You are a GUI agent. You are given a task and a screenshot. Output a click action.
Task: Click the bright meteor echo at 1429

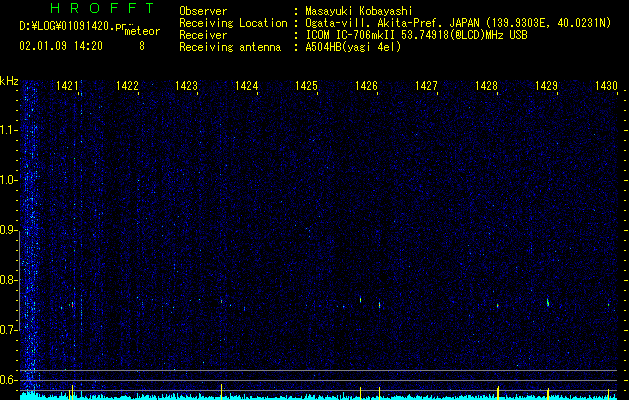tap(548, 302)
